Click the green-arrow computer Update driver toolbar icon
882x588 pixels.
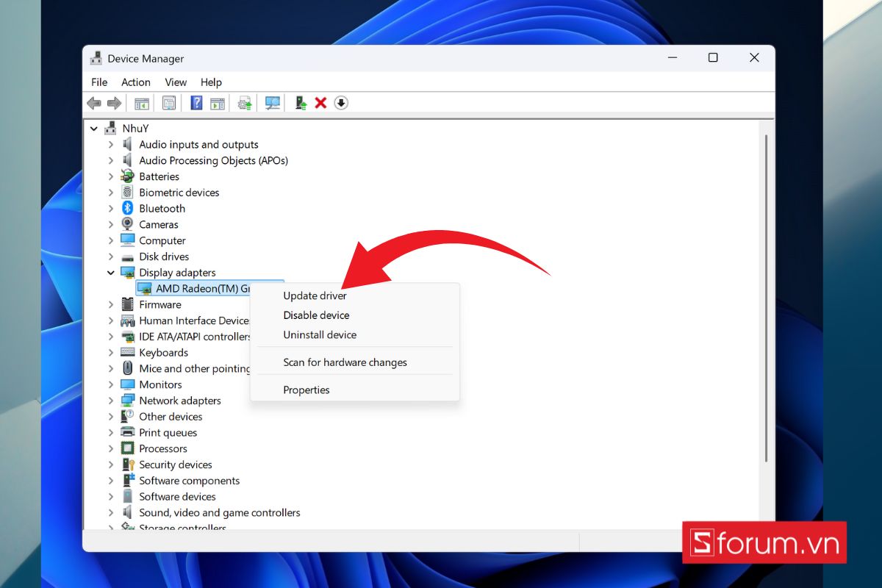coord(301,104)
